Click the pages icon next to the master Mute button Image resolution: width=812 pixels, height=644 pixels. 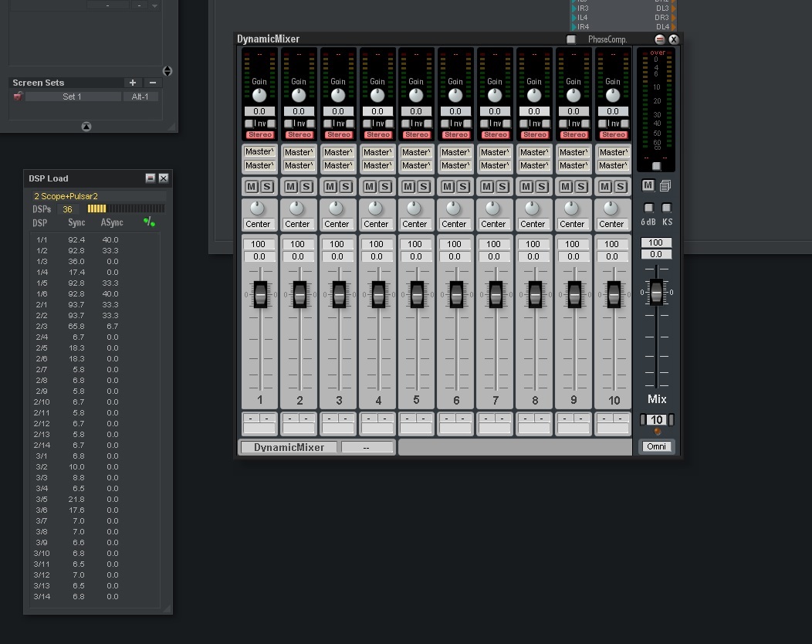pyautogui.click(x=665, y=185)
